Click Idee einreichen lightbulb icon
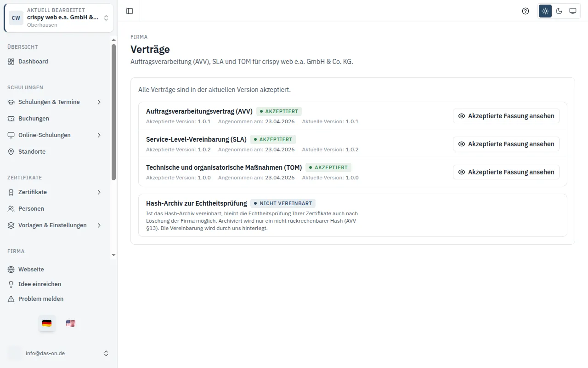This screenshot has width=588, height=368. click(x=11, y=284)
